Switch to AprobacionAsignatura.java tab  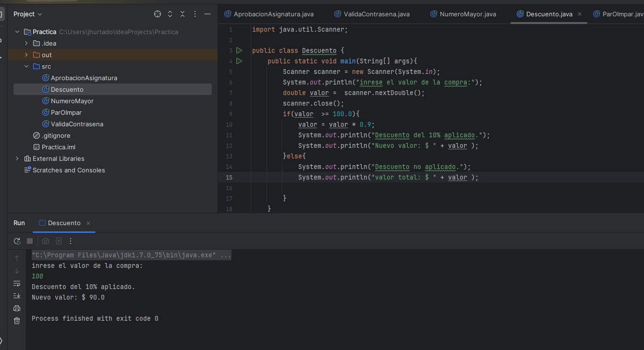pyautogui.click(x=268, y=14)
